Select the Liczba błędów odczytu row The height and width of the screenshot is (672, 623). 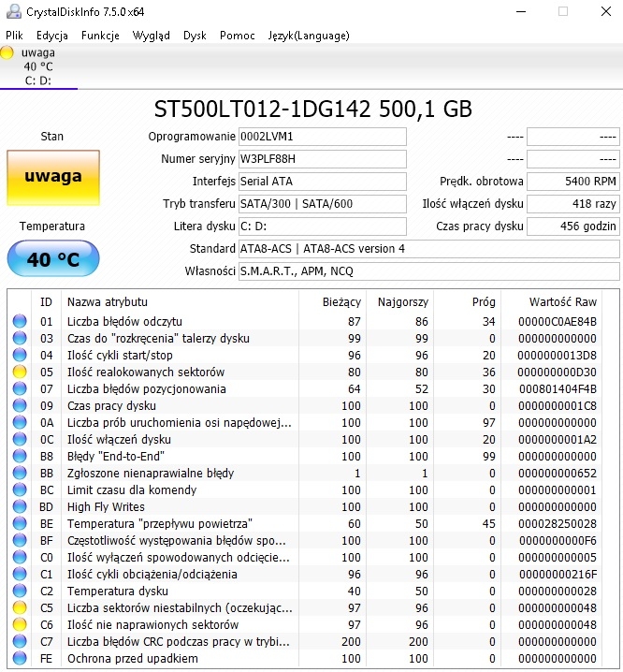point(305,321)
